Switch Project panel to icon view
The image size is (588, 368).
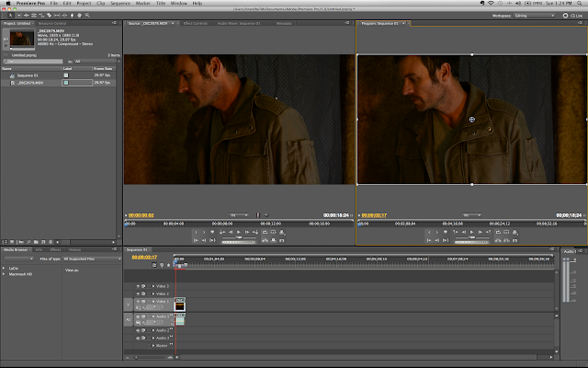(x=12, y=242)
